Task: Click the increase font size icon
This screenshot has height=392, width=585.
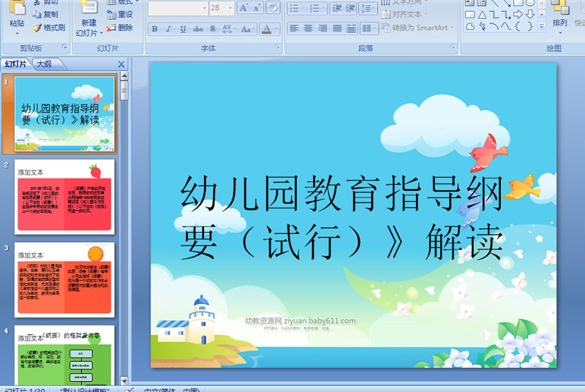Action: 244,8
